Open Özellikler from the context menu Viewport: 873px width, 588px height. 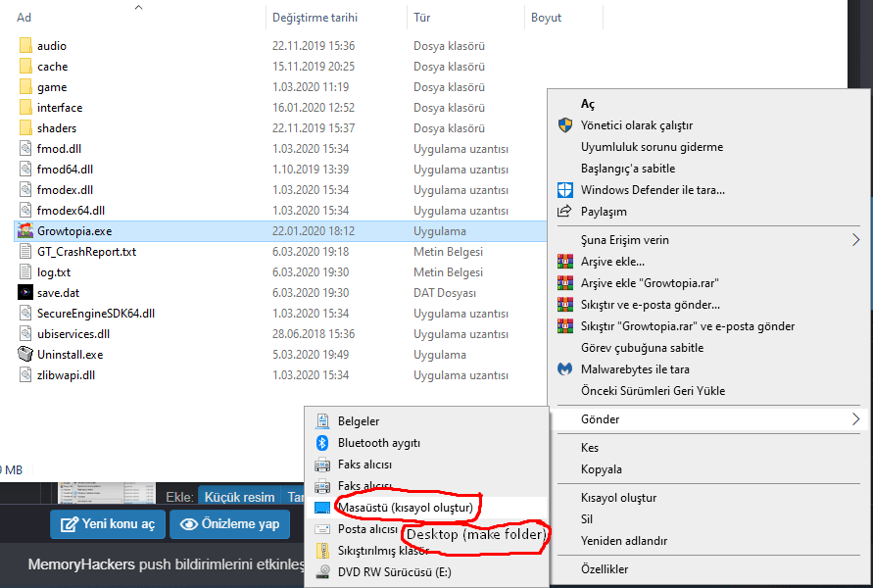pos(605,569)
